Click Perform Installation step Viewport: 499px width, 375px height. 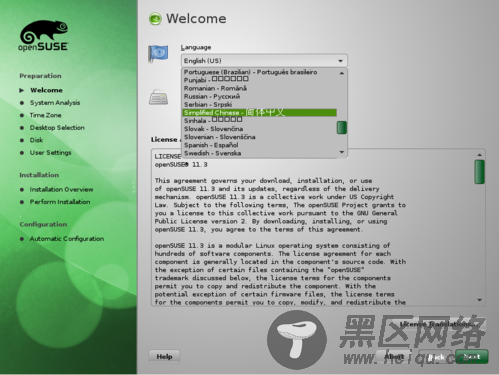tap(60, 202)
